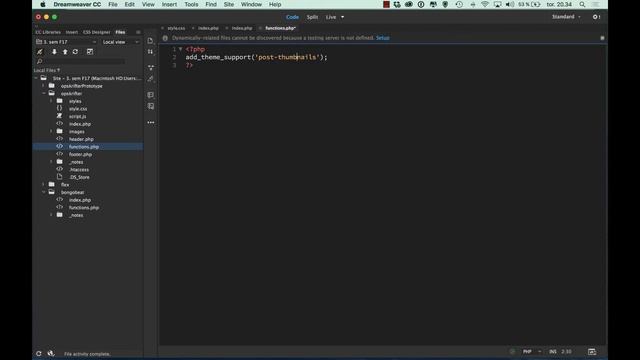640x360 pixels.
Task: Click the remove comment icon in code toolbar
Action: click(x=151, y=106)
